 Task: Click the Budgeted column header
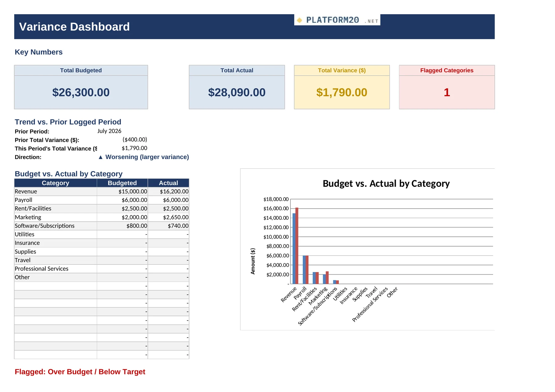[x=122, y=183]
